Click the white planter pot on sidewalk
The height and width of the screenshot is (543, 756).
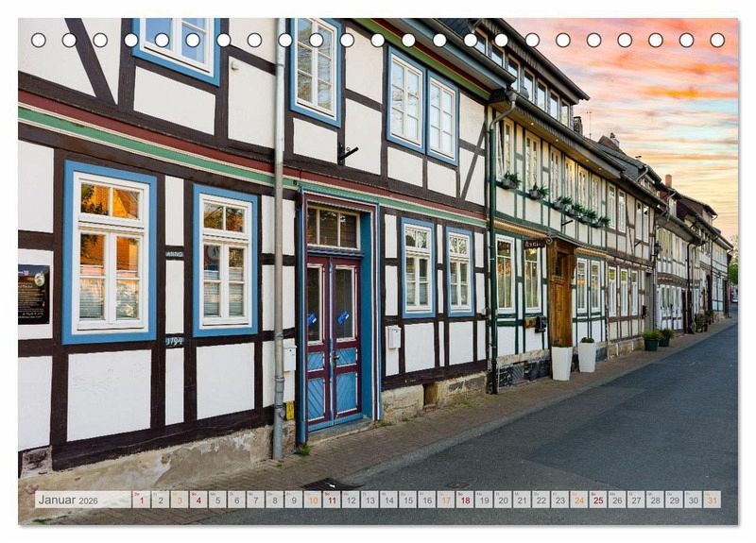coord(561,362)
